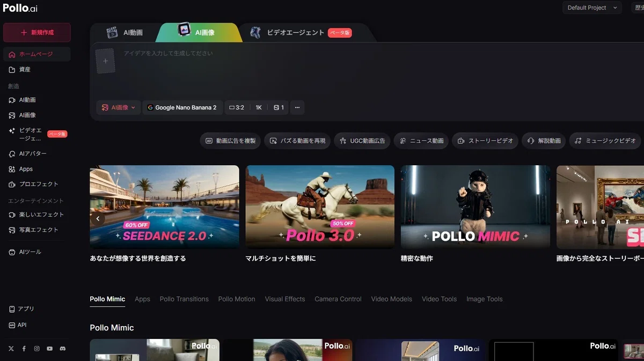Click the プロエフェクト sidebar icon
Viewport: 644px width, 361px height.
coord(12,184)
